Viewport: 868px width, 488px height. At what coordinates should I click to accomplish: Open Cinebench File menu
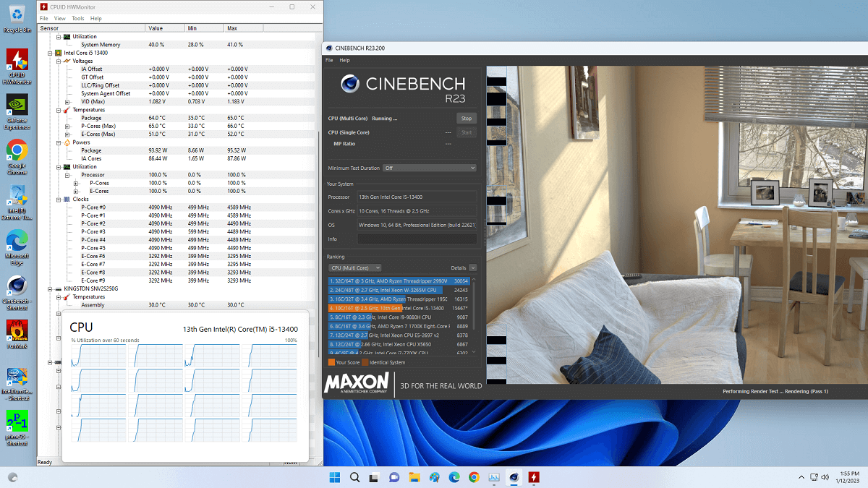coord(329,60)
